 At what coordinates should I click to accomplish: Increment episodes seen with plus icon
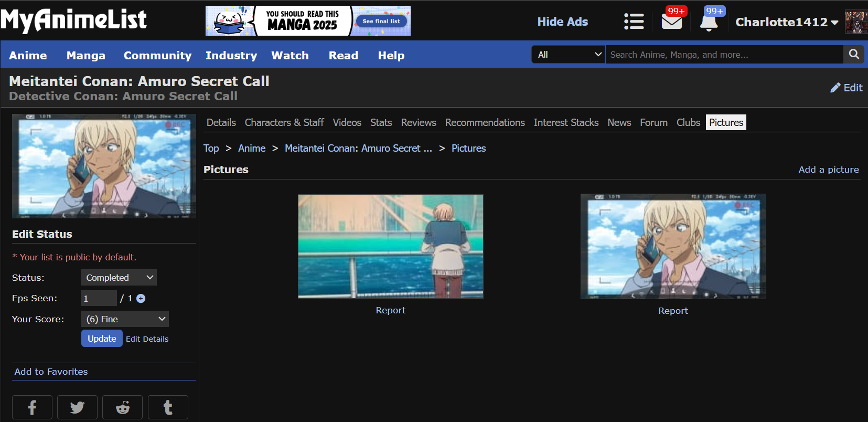(141, 299)
